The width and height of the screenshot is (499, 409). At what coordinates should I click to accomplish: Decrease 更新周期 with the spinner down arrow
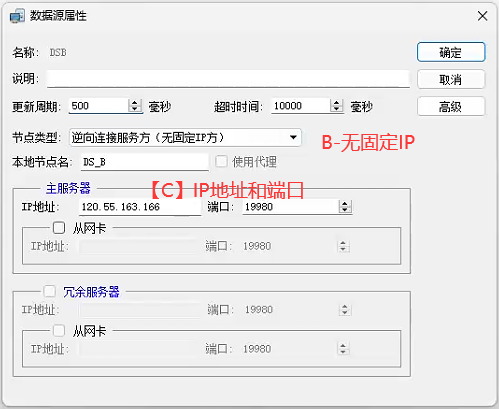[x=135, y=110]
